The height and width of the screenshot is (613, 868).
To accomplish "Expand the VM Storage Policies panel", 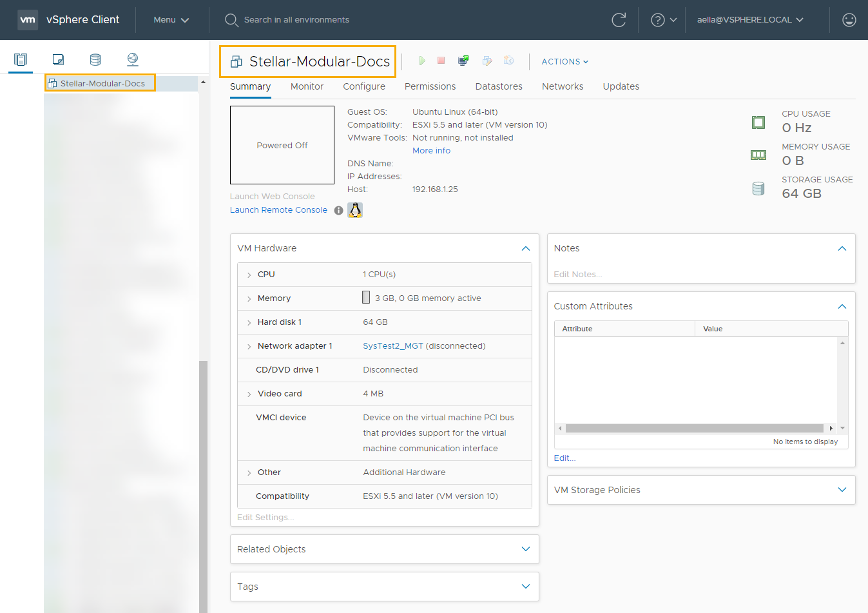I will pos(842,490).
